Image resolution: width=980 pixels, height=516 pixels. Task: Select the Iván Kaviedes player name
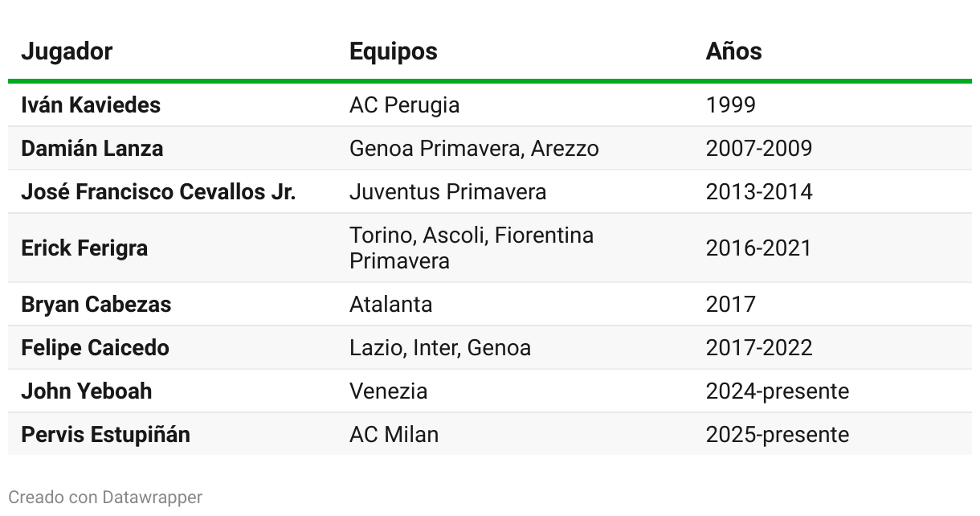[91, 105]
